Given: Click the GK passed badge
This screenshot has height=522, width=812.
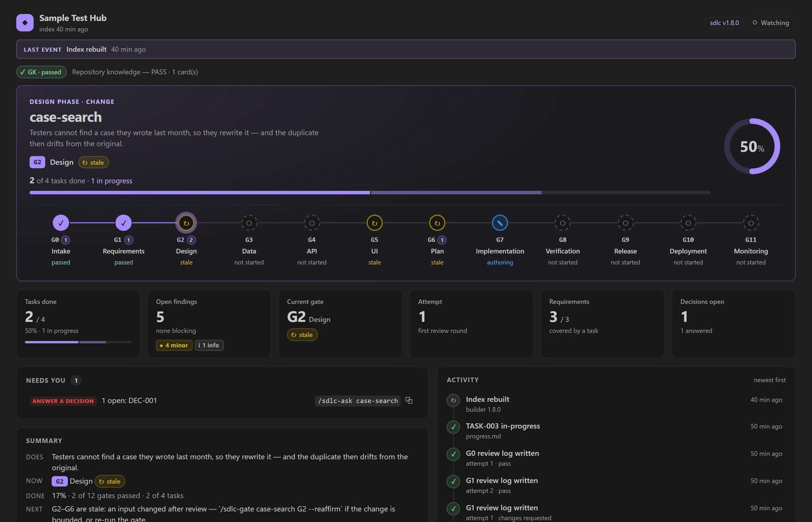Looking at the screenshot, I should click(42, 72).
